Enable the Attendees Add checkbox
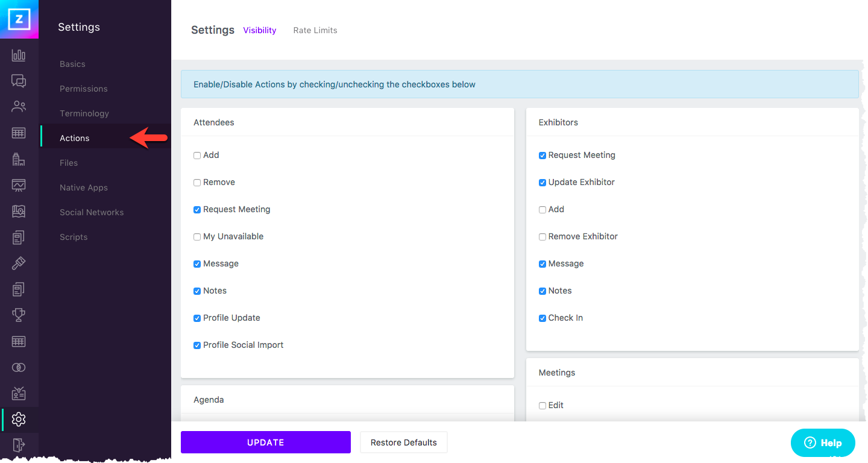 197,156
